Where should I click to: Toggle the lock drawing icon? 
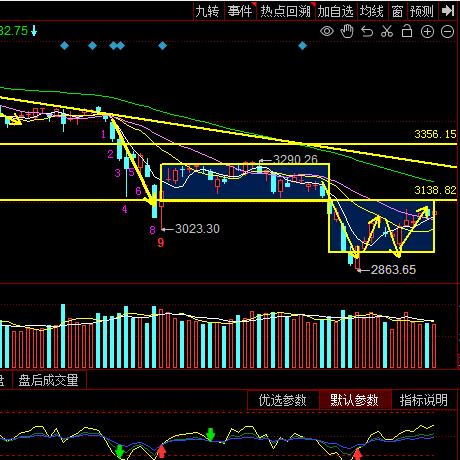point(407,31)
